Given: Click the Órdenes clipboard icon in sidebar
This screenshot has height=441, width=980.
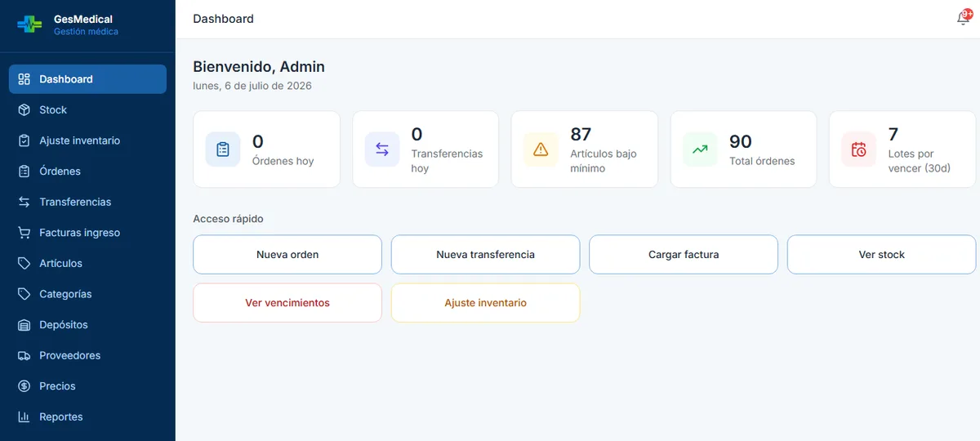Looking at the screenshot, I should (x=24, y=171).
